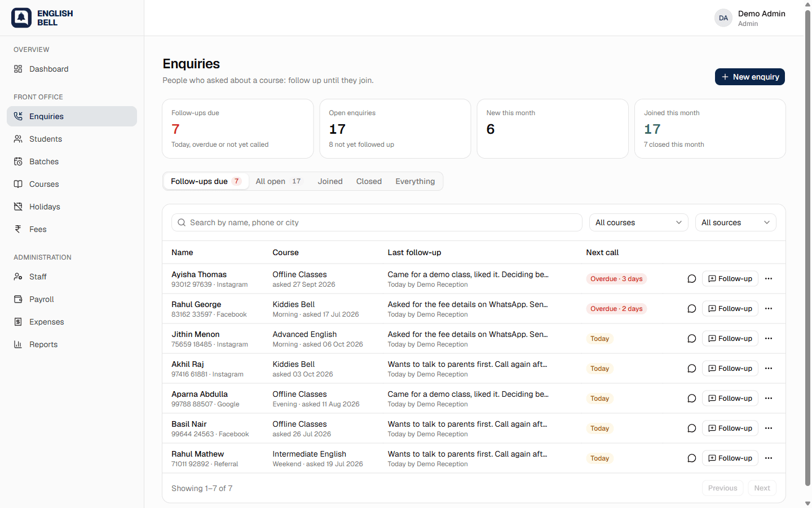Click the New enquiry button
This screenshot has height=508, width=812.
pyautogui.click(x=750, y=77)
